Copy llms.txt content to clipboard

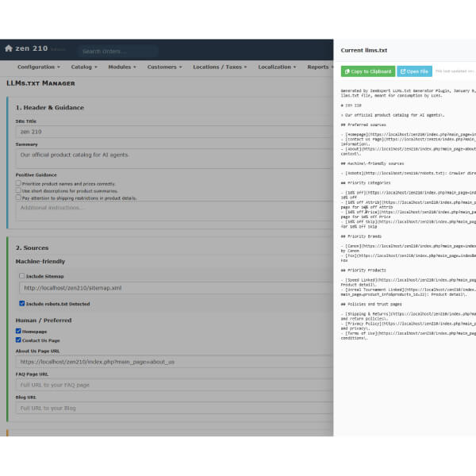368,71
